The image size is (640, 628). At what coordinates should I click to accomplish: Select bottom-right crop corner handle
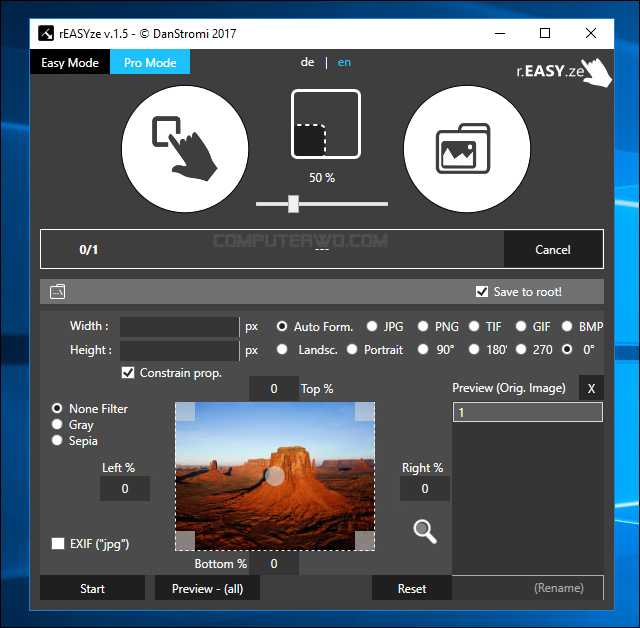364,541
